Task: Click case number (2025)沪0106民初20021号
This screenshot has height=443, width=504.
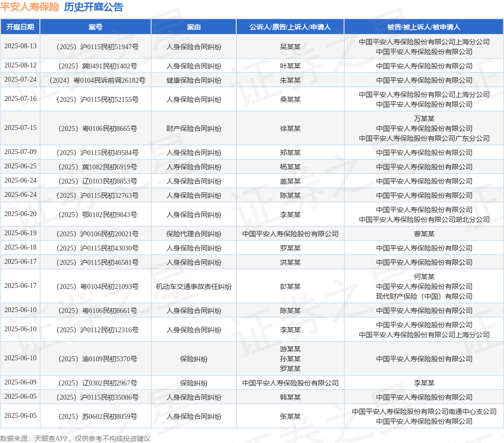Action: tap(97, 234)
